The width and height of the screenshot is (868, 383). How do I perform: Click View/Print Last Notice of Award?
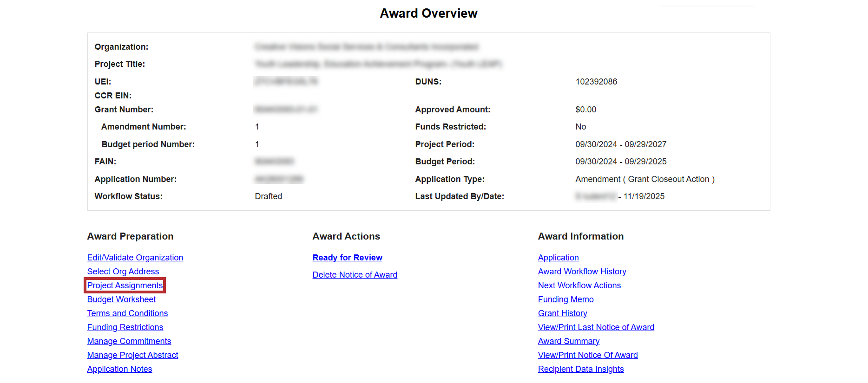coord(596,327)
